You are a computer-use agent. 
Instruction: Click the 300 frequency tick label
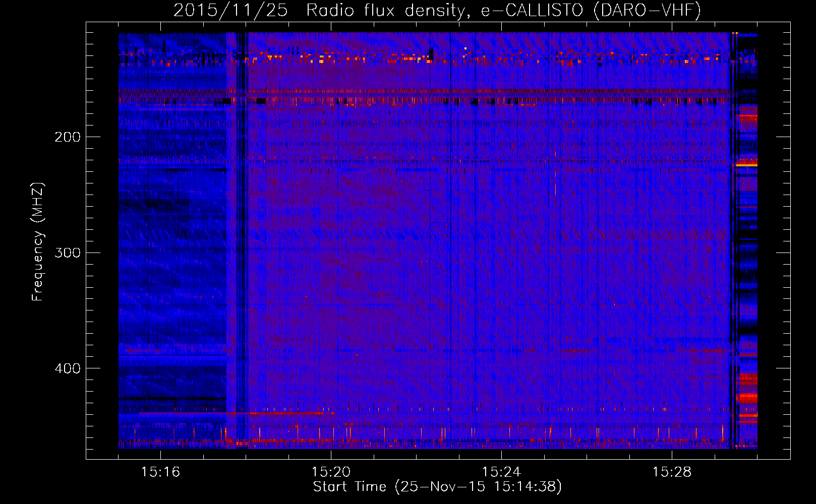[x=68, y=253]
